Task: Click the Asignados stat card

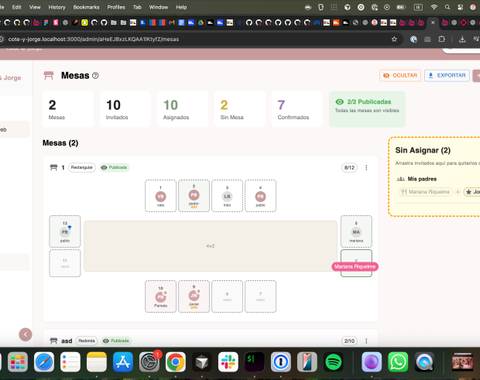Action: point(183,109)
